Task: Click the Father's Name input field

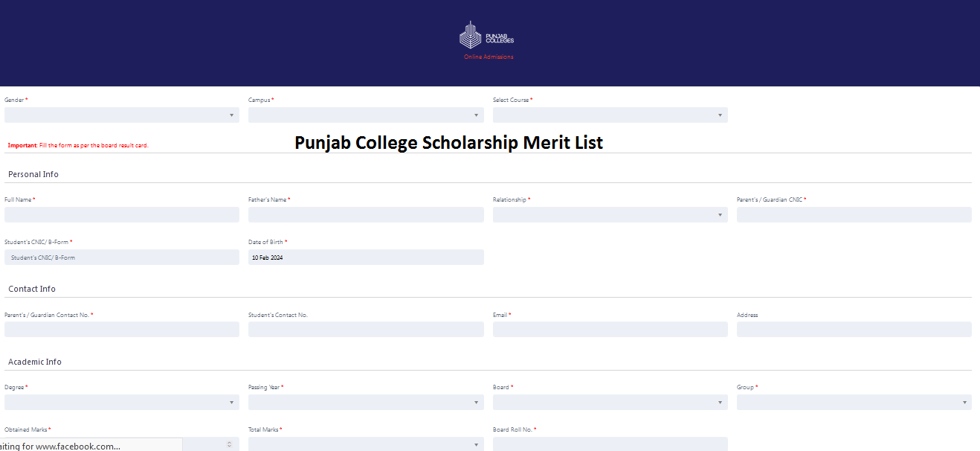Action: point(366,214)
